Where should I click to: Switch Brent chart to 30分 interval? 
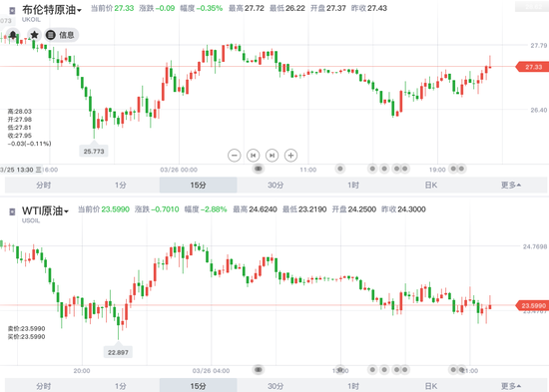[275, 186]
